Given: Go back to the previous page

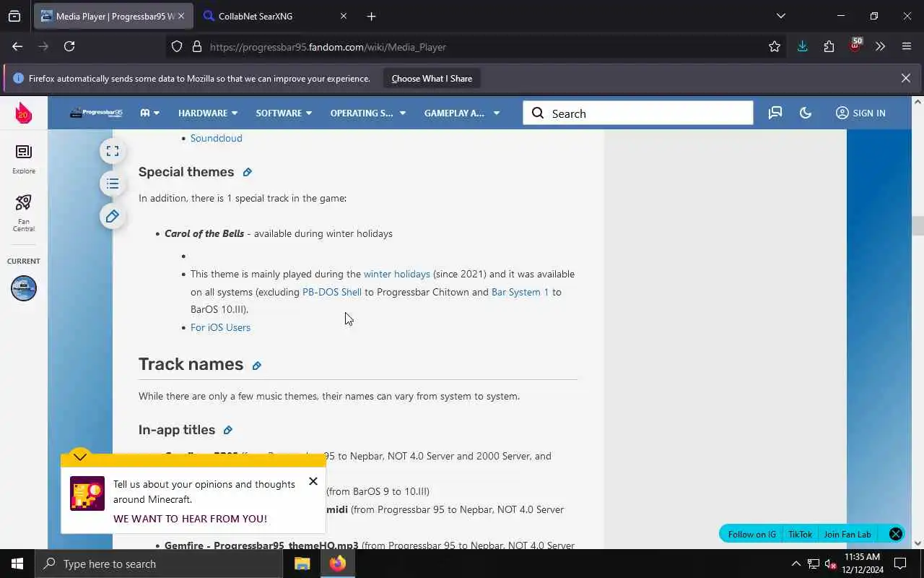Looking at the screenshot, I should 17,46.
